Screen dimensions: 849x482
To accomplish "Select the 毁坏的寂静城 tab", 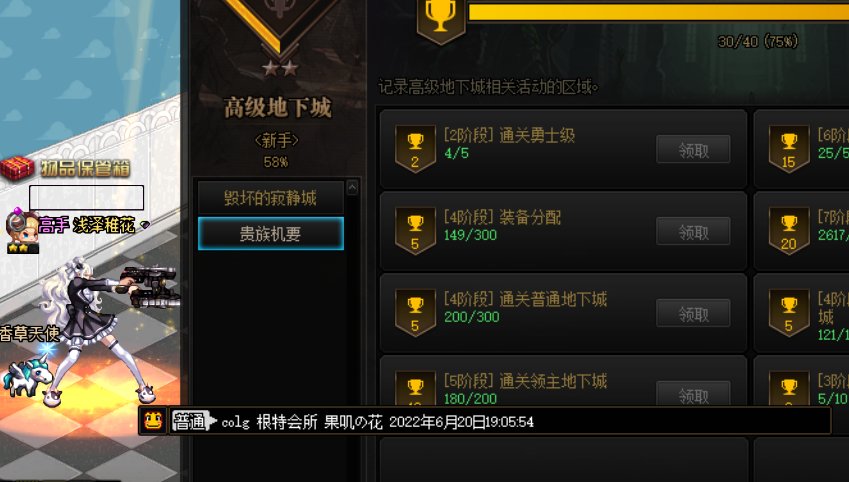I will [271, 198].
